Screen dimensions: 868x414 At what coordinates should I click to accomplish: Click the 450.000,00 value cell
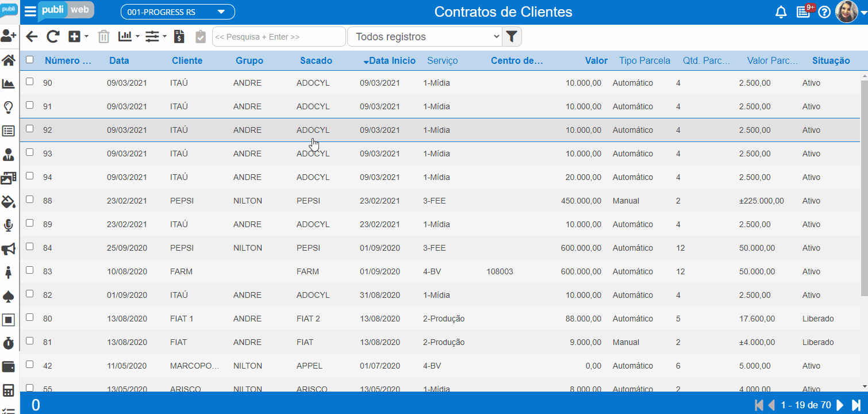click(x=581, y=201)
